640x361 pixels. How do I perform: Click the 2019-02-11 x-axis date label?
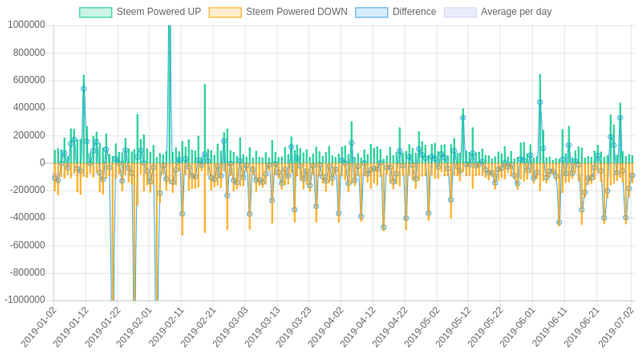coord(167,328)
